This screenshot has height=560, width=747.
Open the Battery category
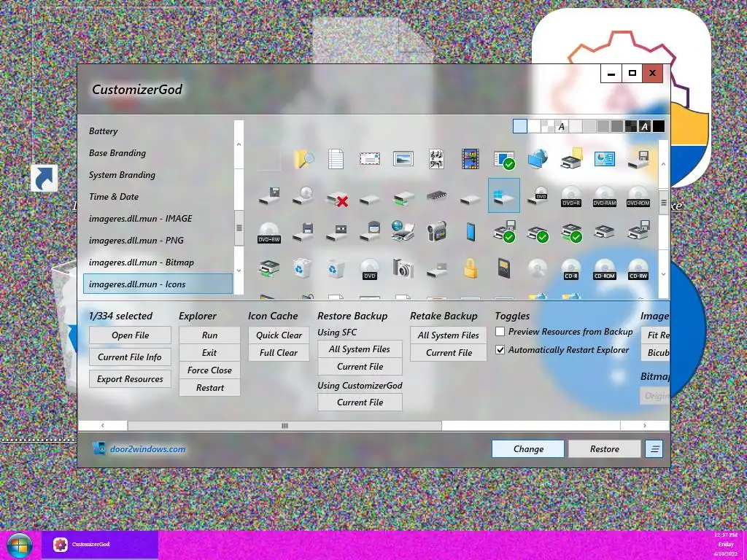click(x=158, y=131)
